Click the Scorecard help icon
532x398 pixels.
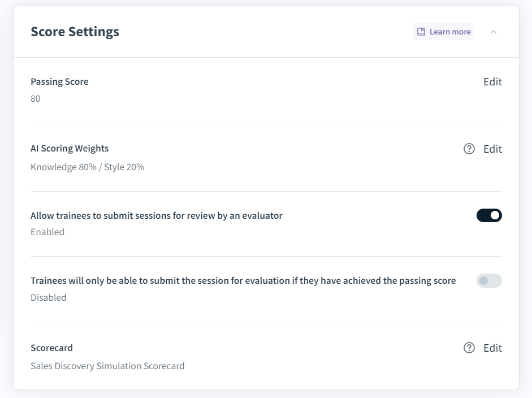pos(469,348)
